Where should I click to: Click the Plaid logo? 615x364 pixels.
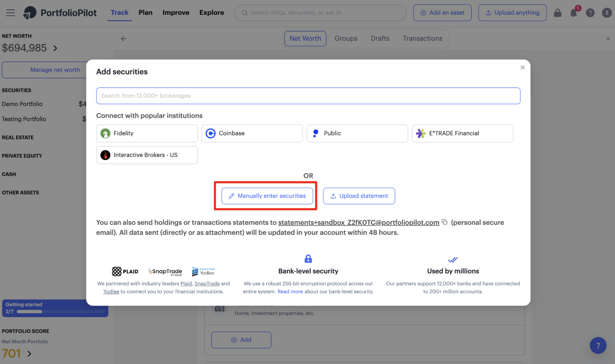tap(125, 271)
